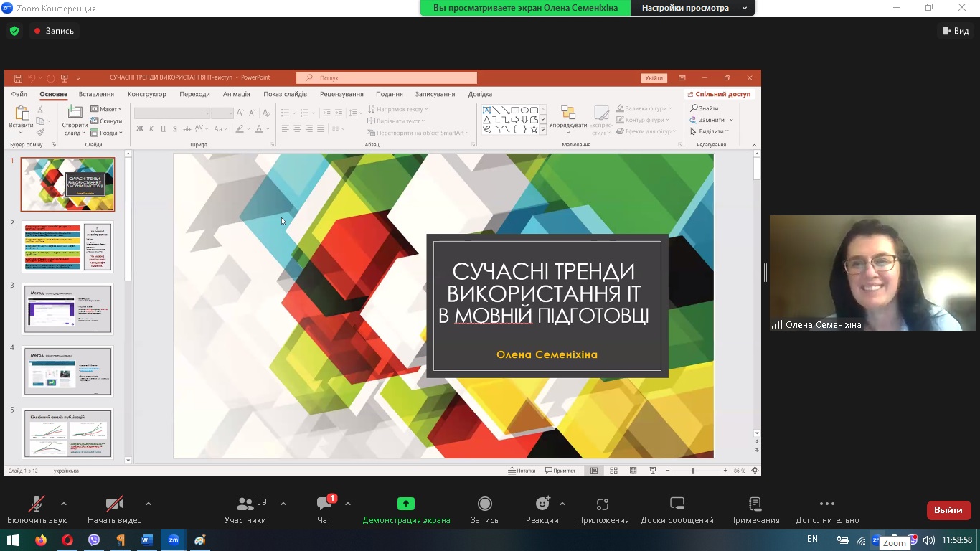Image resolution: width=980 pixels, height=551 pixels.
Task: Open the Вид layout menu
Action: 955,31
